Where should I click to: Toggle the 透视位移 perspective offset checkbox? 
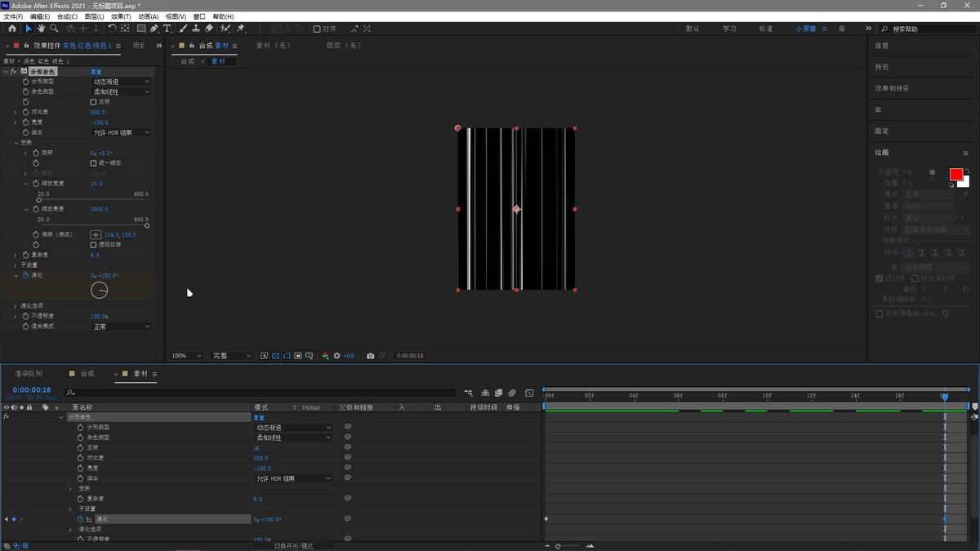click(x=93, y=245)
